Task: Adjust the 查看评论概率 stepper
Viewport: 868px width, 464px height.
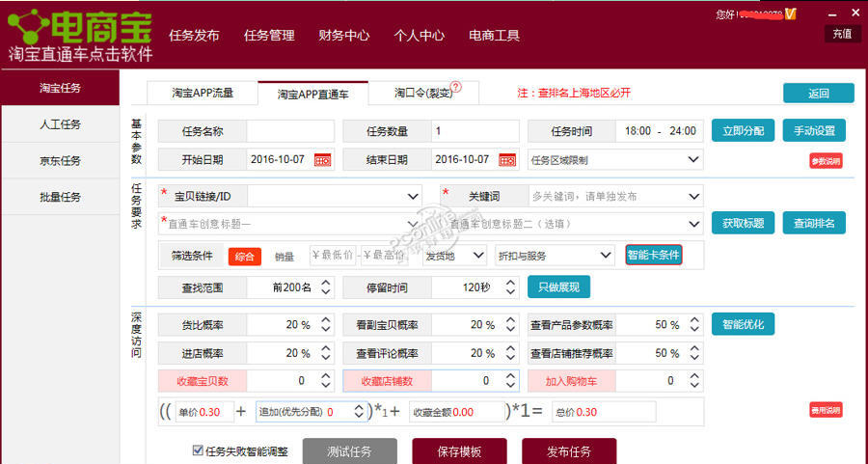Action: tap(510, 353)
